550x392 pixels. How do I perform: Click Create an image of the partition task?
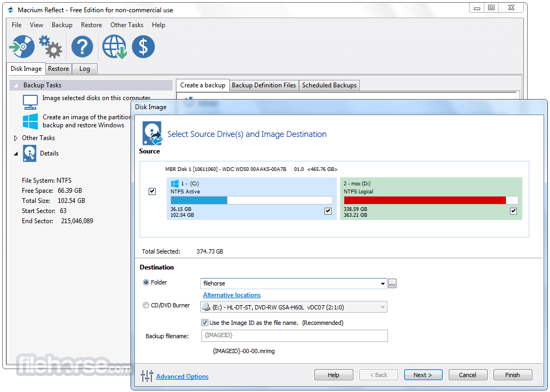(x=87, y=121)
